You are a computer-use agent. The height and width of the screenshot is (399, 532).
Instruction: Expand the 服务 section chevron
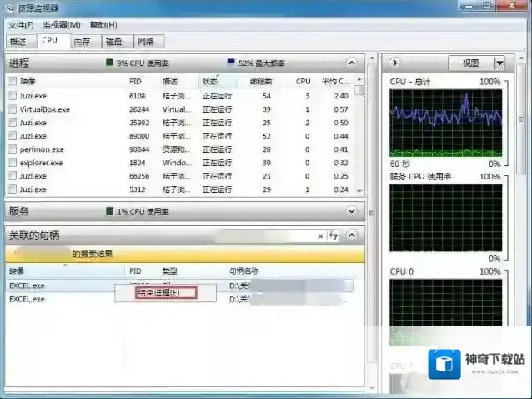[352, 212]
